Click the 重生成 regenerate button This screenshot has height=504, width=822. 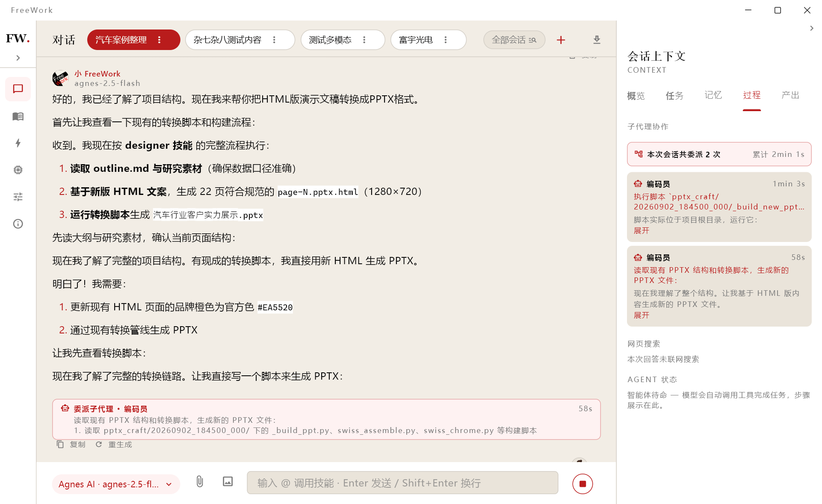[114, 445]
